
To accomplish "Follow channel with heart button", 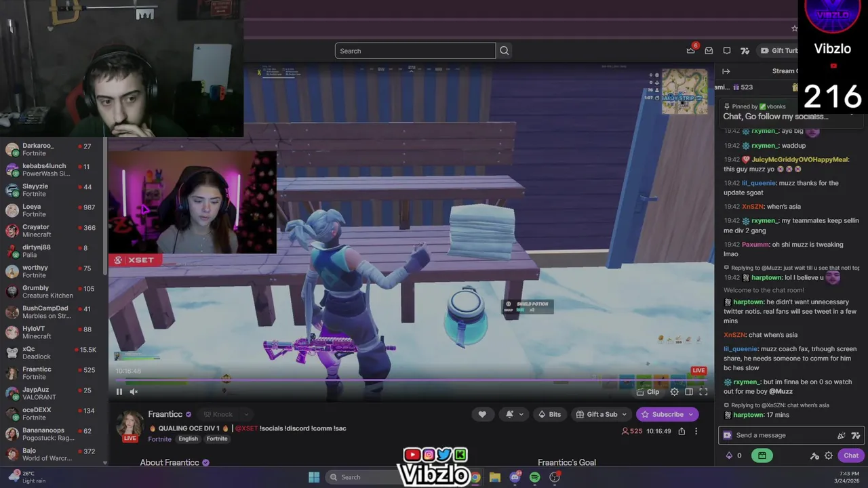I will pos(482,414).
